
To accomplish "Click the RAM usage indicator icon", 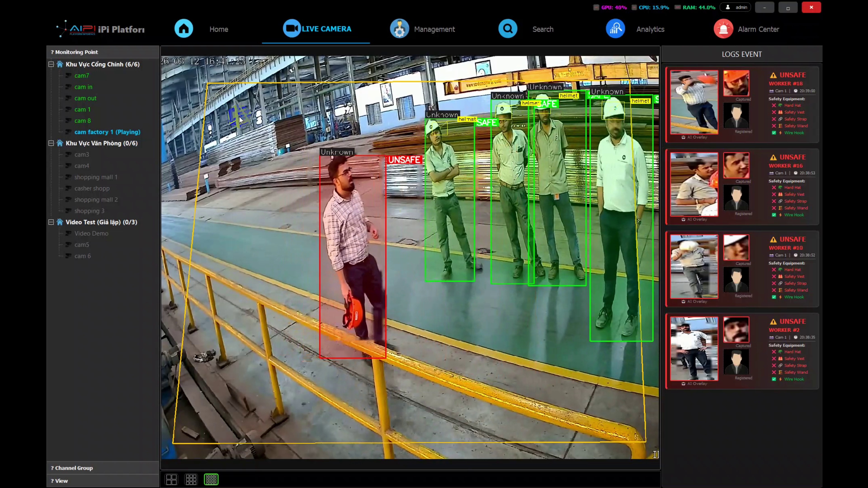I will [677, 7].
